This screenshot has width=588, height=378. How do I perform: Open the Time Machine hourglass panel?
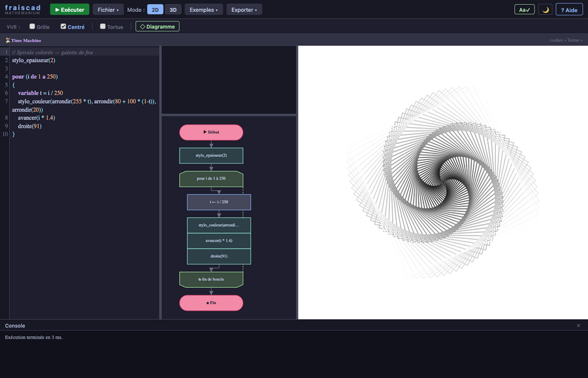click(24, 40)
